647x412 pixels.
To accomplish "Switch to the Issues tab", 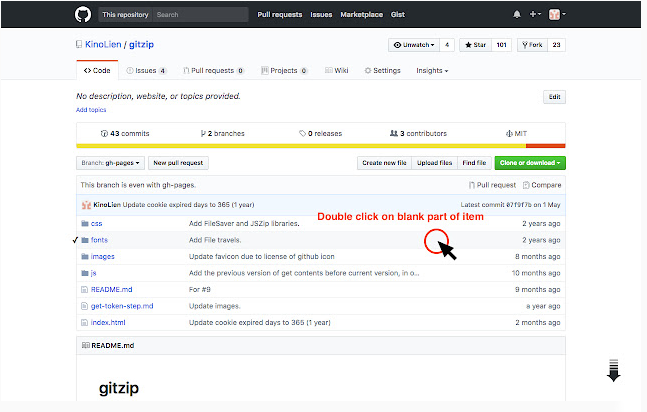I will click(x=146, y=71).
